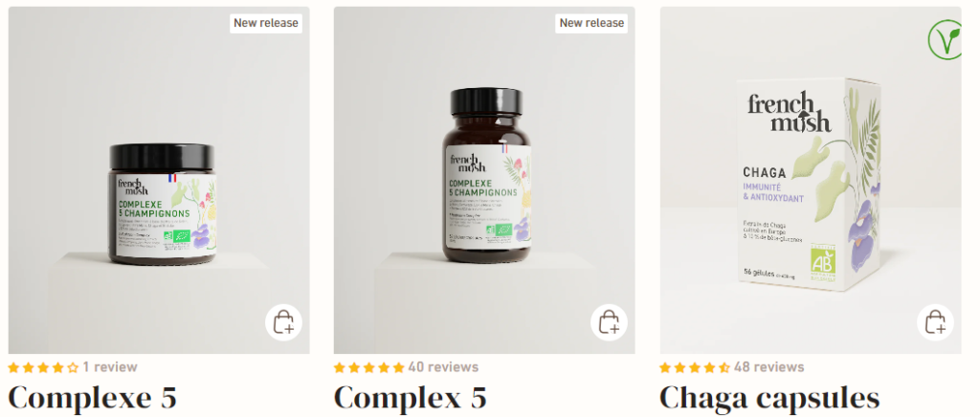Open the Complex 5 bottle product image
The width and height of the screenshot is (980, 417).
click(x=484, y=180)
